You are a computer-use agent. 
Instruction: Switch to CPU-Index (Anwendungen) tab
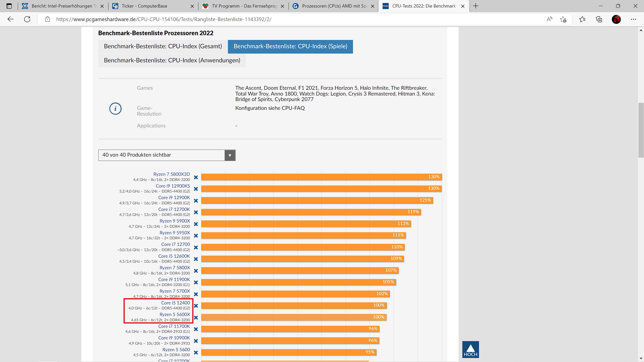(172, 60)
